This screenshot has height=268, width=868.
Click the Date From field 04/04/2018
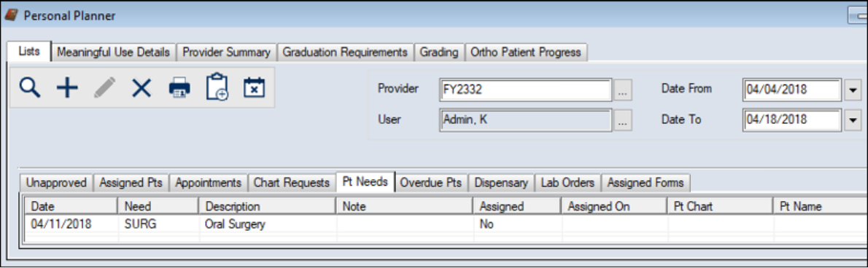coord(792,90)
